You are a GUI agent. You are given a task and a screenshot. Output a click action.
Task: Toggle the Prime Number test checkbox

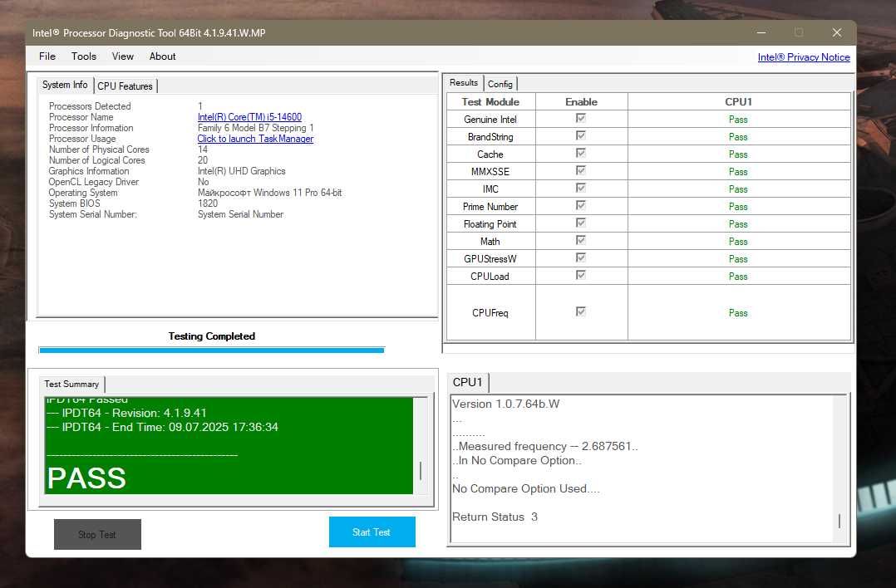coord(580,205)
